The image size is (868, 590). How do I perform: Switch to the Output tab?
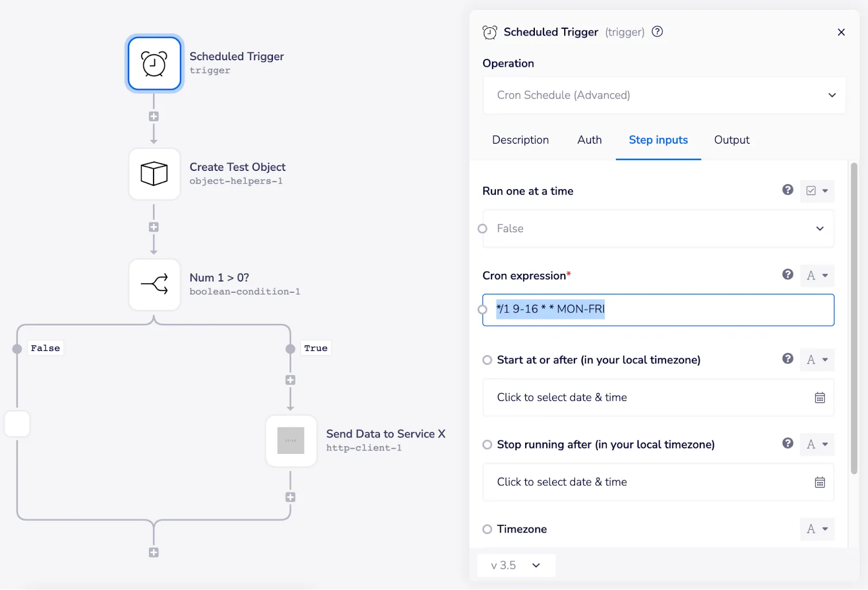(x=731, y=140)
